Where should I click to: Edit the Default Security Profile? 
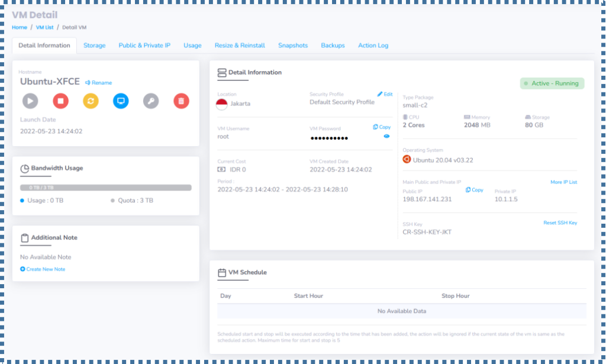386,94
